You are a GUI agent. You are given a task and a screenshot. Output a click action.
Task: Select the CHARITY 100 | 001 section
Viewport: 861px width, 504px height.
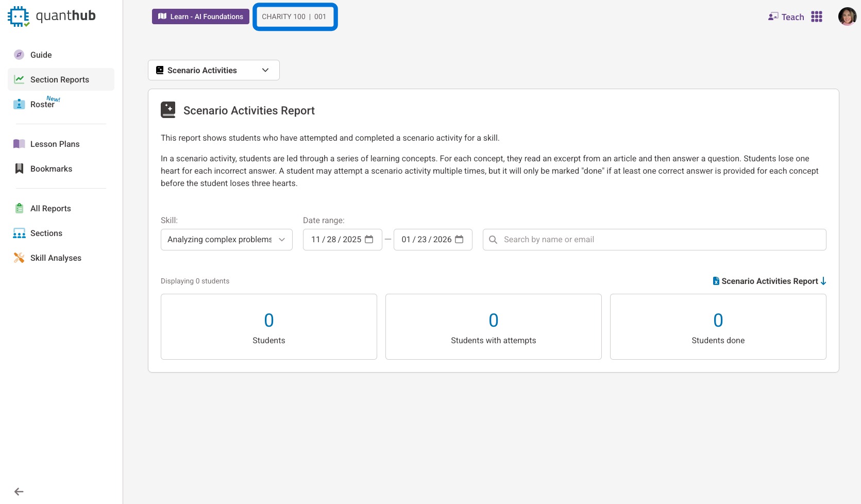pyautogui.click(x=294, y=16)
